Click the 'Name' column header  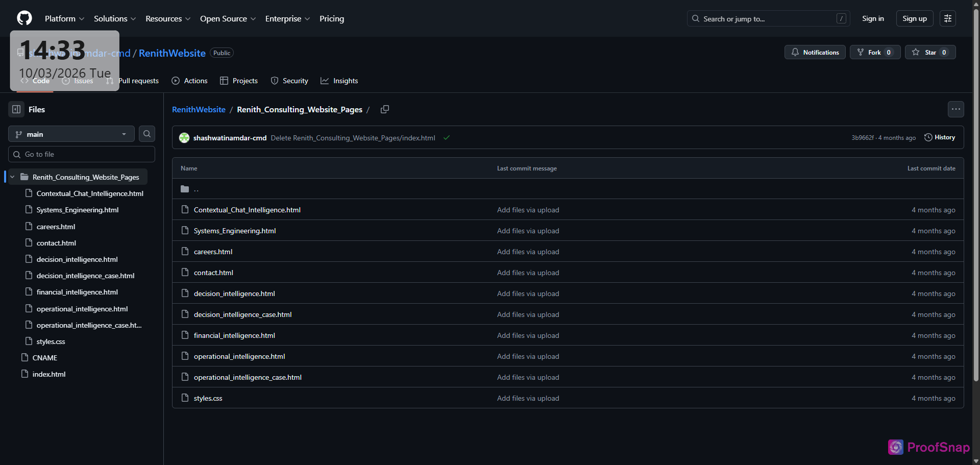[x=189, y=168]
